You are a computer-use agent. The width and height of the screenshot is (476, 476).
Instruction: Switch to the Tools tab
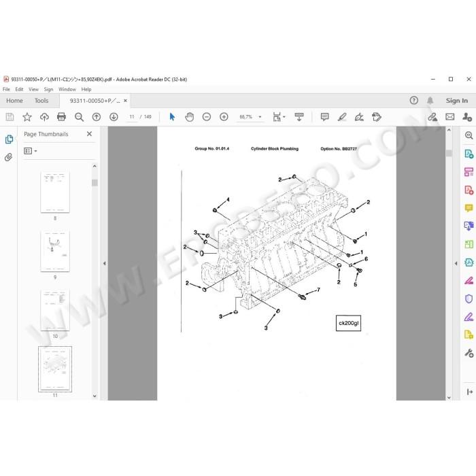(x=41, y=101)
